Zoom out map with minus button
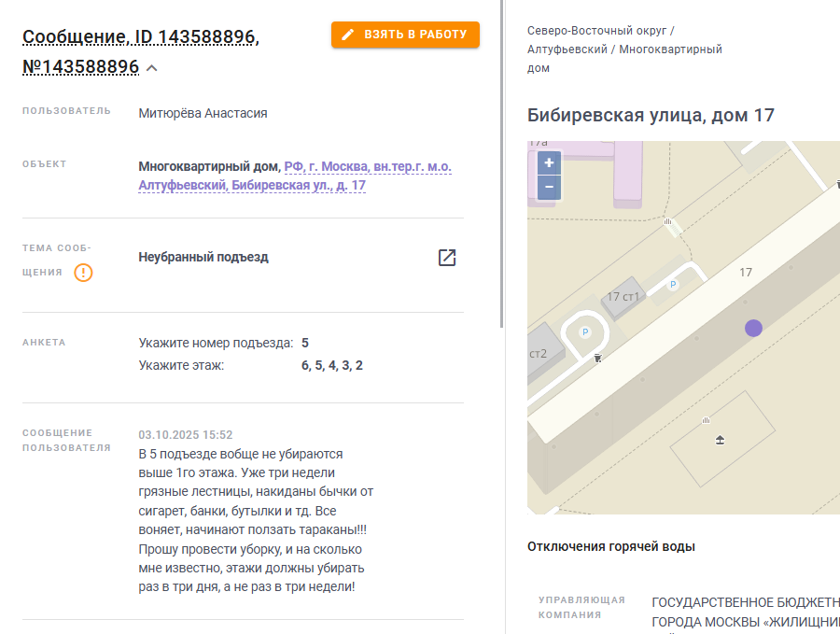This screenshot has width=840, height=634. point(549,188)
